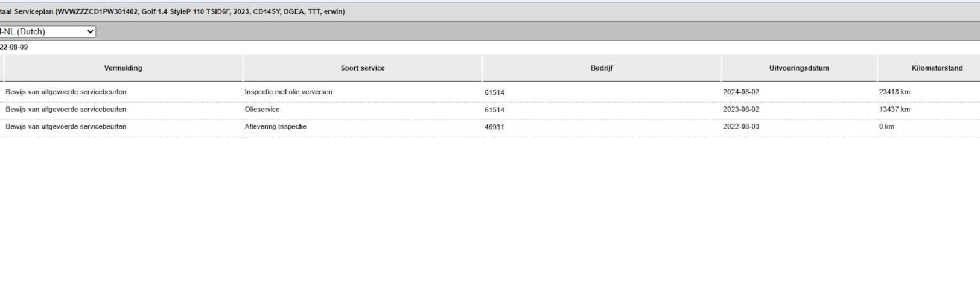This screenshot has height=290, width=980.
Task: Click Bedrijf 61514 in the 2024-08-02 row
Action: click(x=494, y=92)
